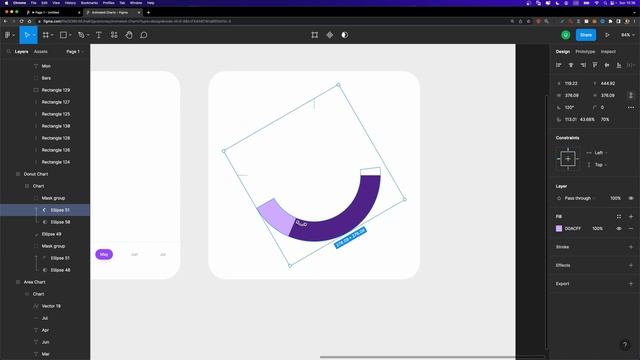Screen dimensions: 640x360
Task: Open the Chrome File menu
Action: (x=33, y=3)
